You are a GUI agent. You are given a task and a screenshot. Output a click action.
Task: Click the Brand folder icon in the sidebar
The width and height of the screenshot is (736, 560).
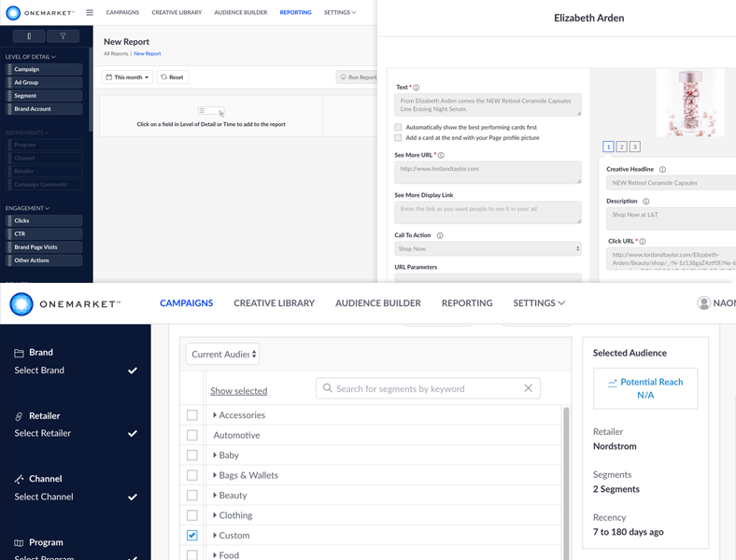(19, 353)
